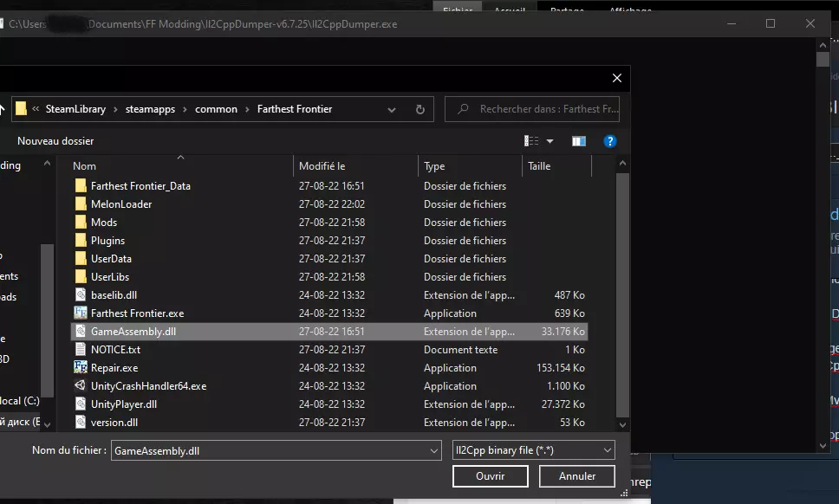The width and height of the screenshot is (839, 504).
Task: Click the MelonLoader folder icon
Action: (x=81, y=204)
